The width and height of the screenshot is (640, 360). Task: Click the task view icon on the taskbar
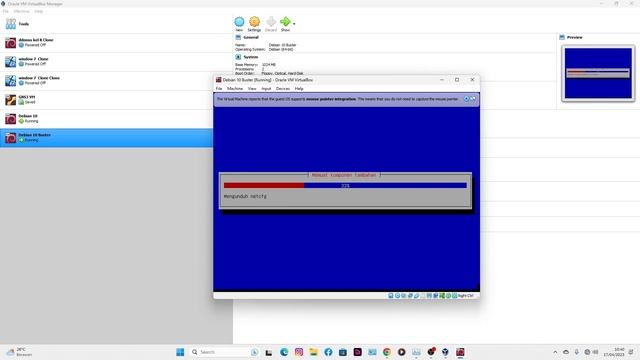click(x=269, y=352)
